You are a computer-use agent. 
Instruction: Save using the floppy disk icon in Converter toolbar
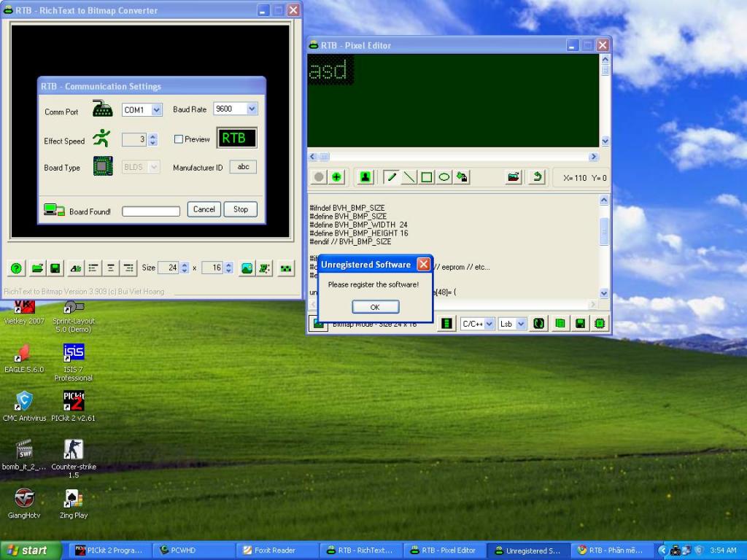pos(55,268)
